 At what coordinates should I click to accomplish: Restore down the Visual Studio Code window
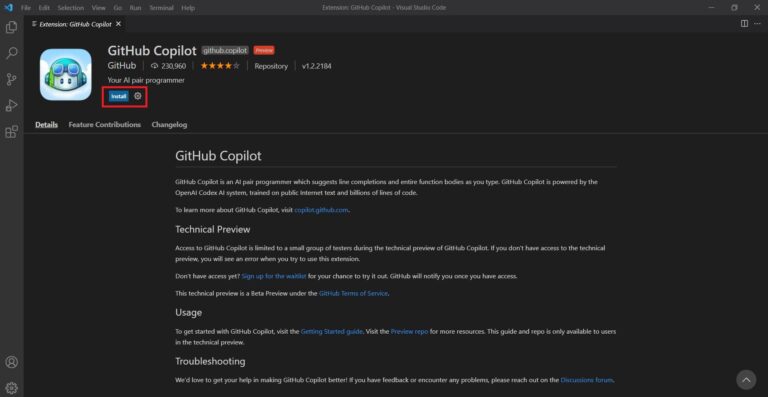click(734, 8)
